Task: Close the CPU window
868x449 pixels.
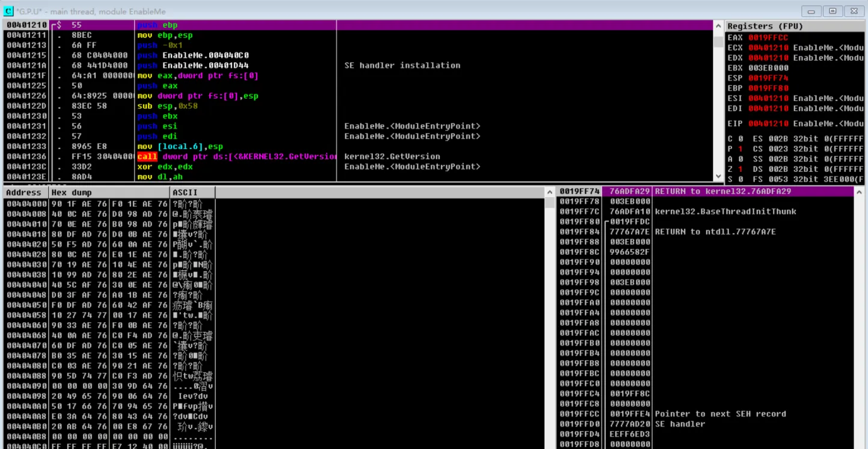Action: coord(854,11)
